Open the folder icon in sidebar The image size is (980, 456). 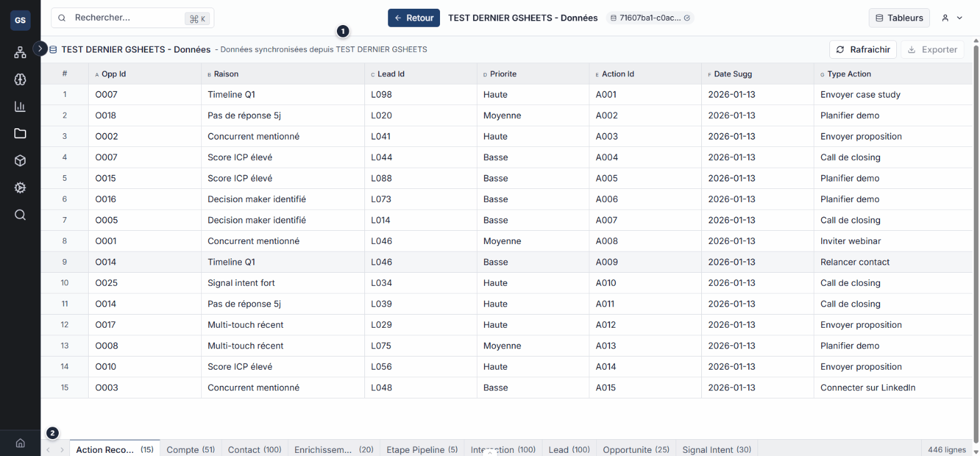(20, 133)
